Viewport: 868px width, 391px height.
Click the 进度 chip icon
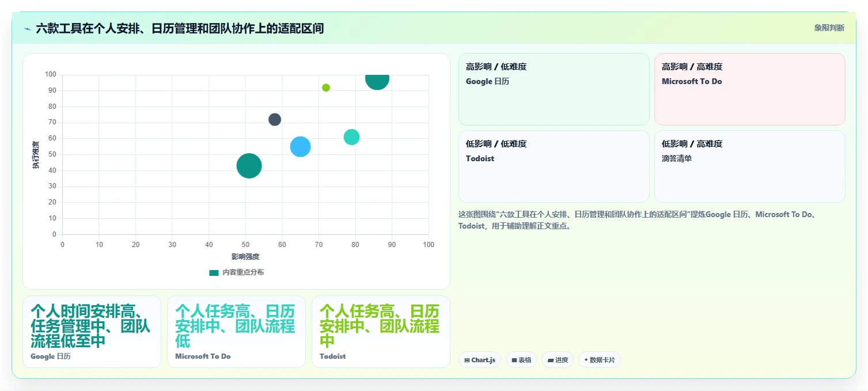pyautogui.click(x=551, y=360)
